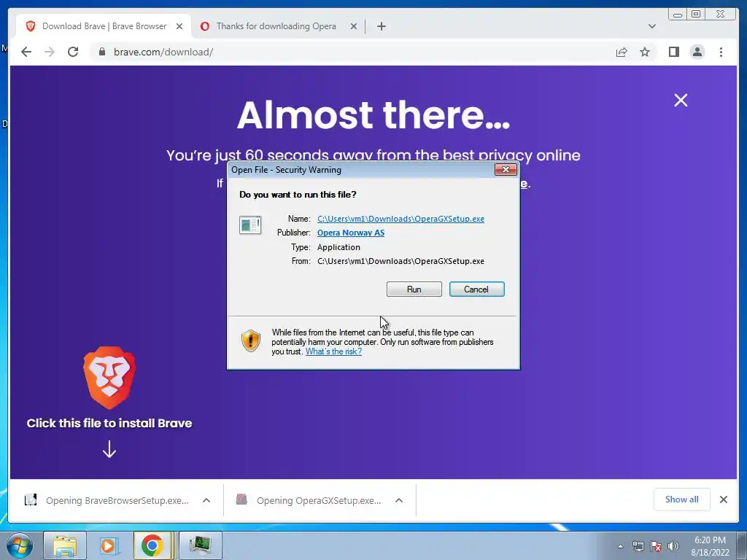Image resolution: width=747 pixels, height=560 pixels.
Task: Cancel the Open File security warning
Action: point(476,289)
